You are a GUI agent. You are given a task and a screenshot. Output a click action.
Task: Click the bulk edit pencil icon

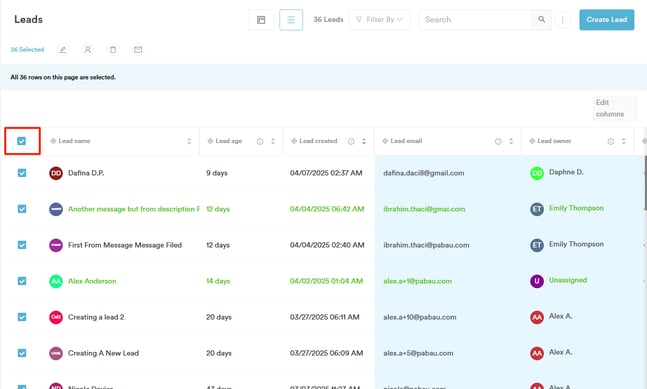pos(63,50)
